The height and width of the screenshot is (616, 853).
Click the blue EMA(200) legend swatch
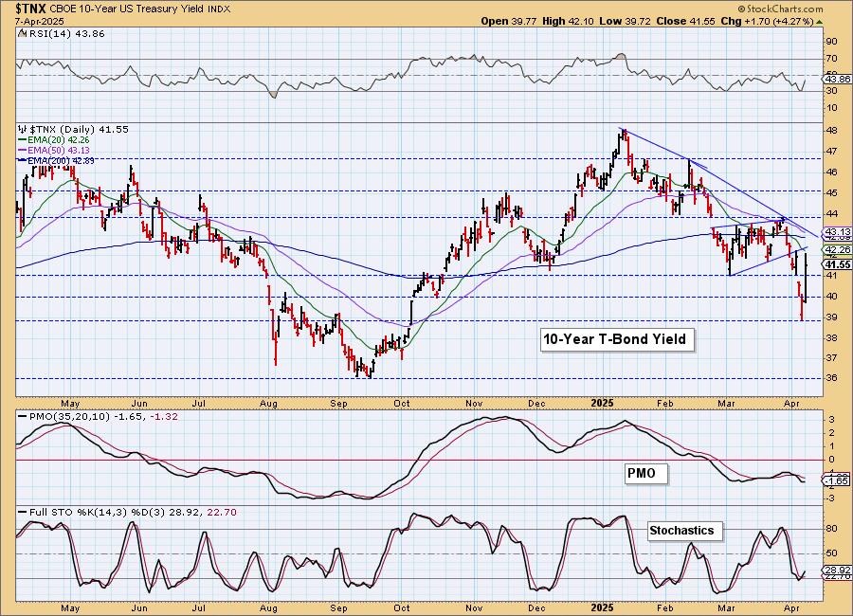(23, 160)
